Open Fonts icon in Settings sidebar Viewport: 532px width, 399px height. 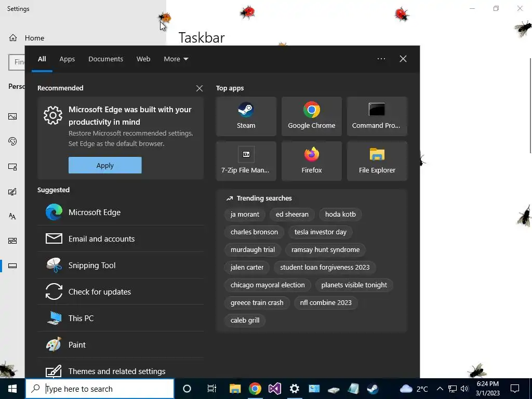pos(12,216)
